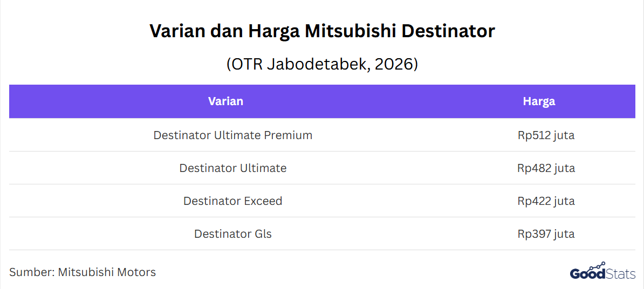
Task: Click the Destinator Ultimate variant cell
Action: tap(232, 168)
